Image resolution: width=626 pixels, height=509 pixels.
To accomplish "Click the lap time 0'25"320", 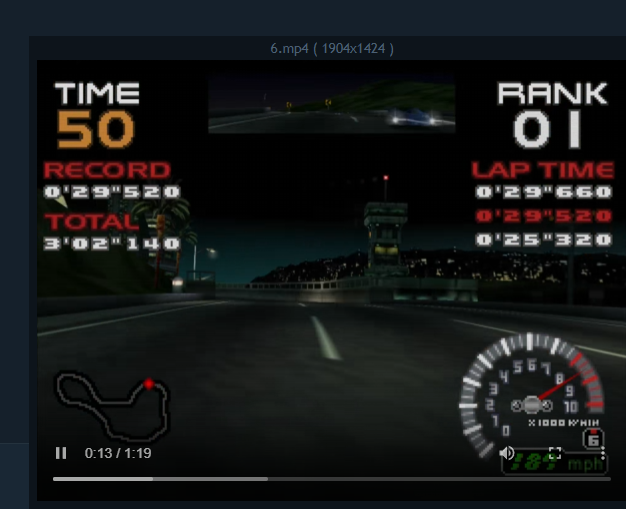I will click(x=543, y=240).
